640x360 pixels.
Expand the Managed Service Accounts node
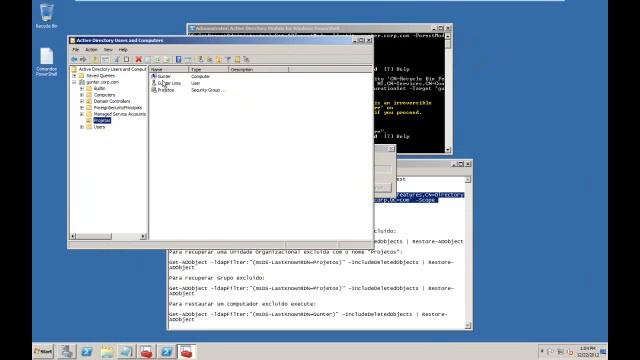tap(82, 114)
